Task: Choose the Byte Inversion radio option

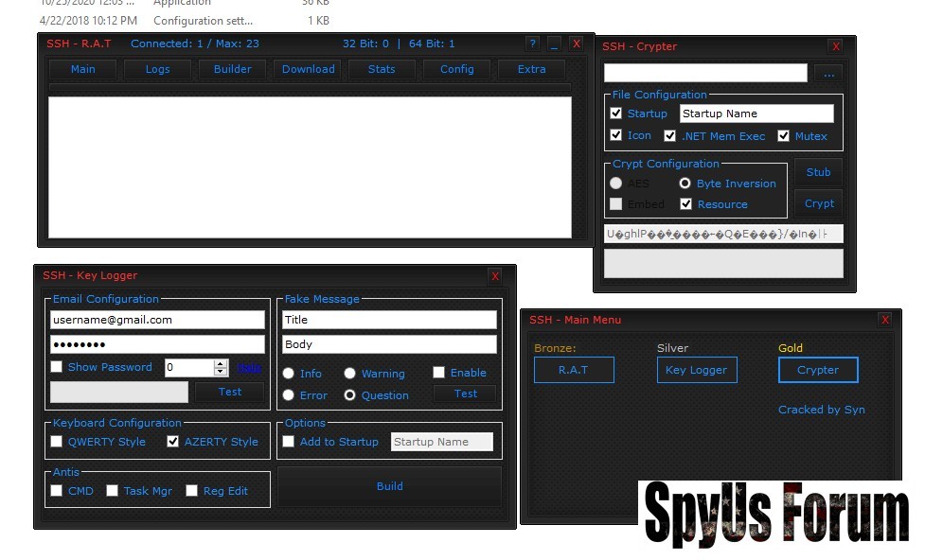Action: 685,184
